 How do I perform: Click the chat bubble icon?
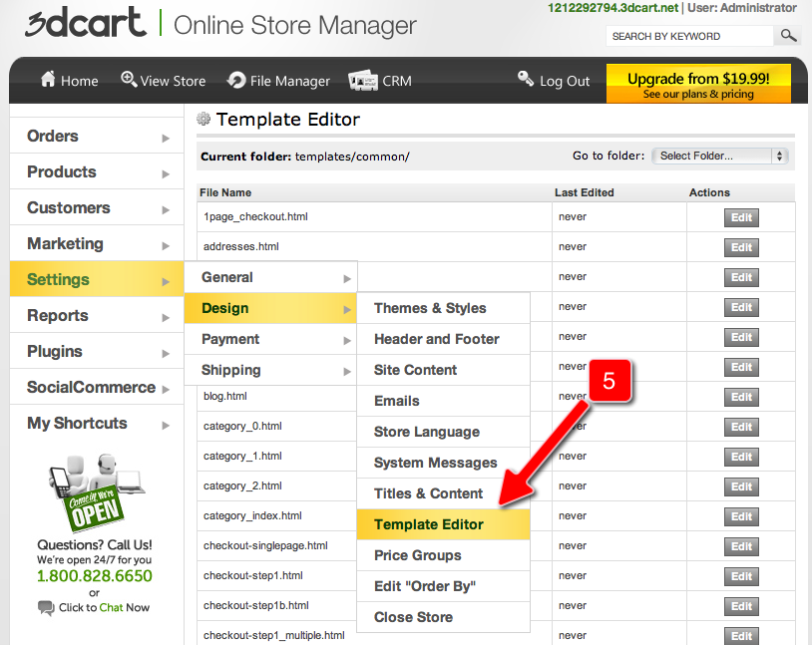46,608
